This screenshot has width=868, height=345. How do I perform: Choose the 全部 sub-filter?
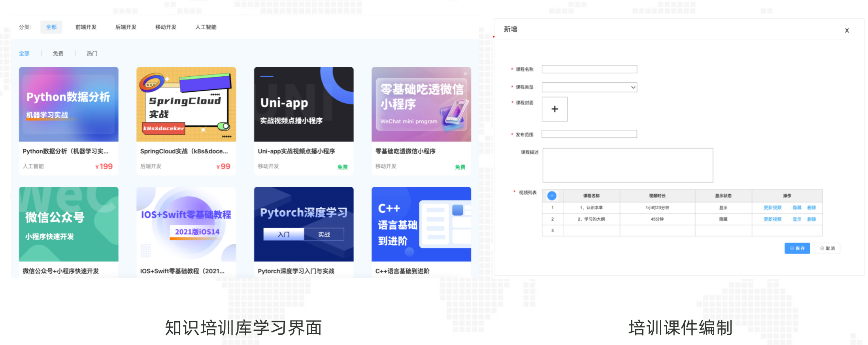[x=24, y=53]
